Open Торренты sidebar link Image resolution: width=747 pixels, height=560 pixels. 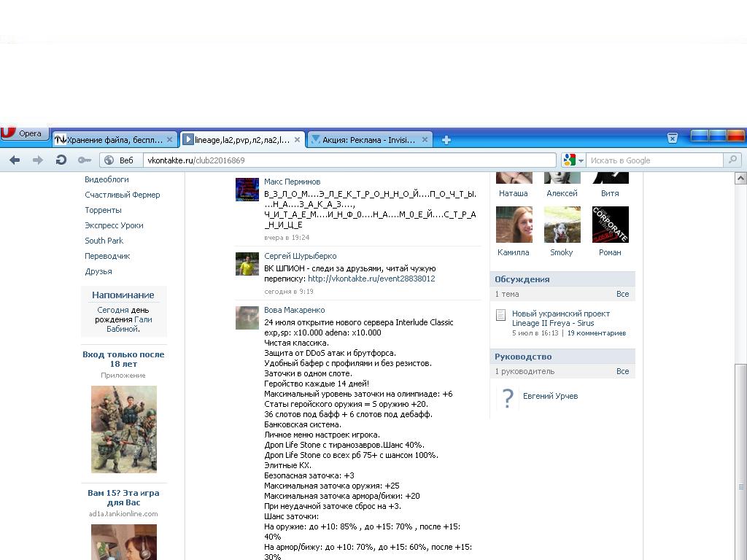[103, 210]
